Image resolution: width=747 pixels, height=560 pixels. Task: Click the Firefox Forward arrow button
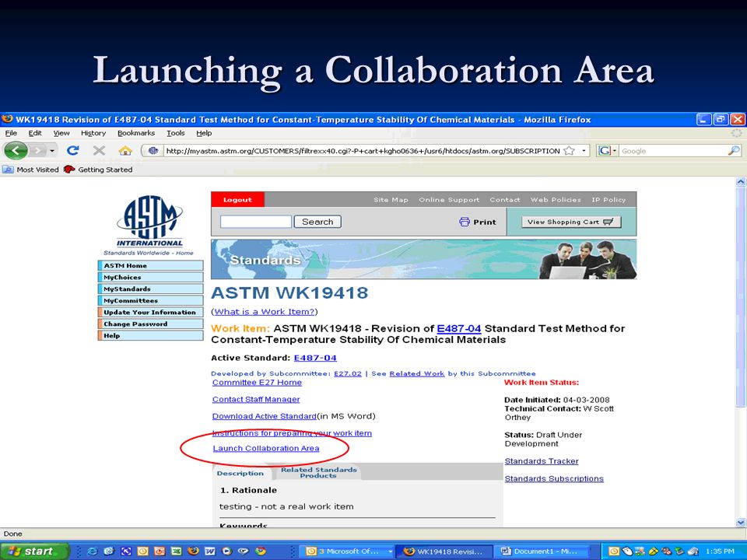coord(38,151)
